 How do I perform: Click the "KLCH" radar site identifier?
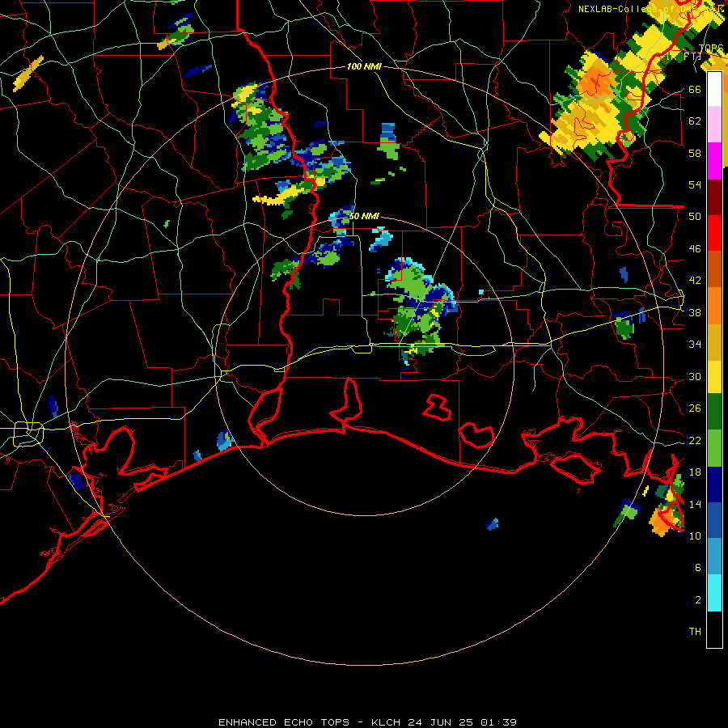[387, 722]
